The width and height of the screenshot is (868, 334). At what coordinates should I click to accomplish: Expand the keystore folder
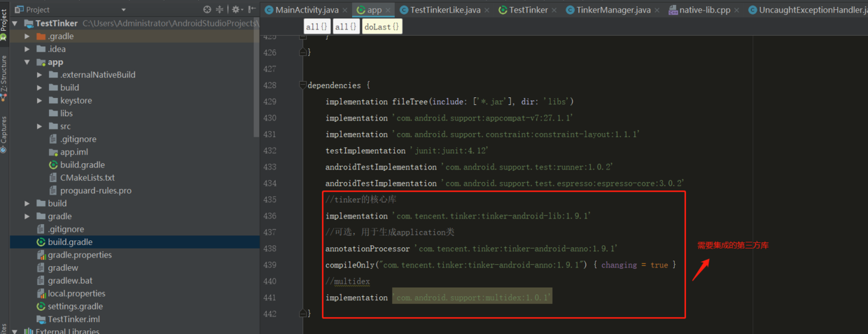(40, 100)
